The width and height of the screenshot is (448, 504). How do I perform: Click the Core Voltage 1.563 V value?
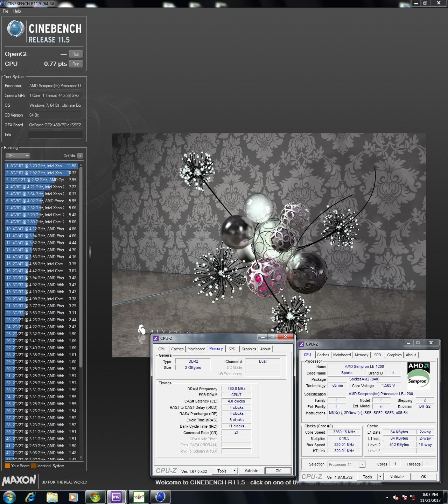[388, 385]
